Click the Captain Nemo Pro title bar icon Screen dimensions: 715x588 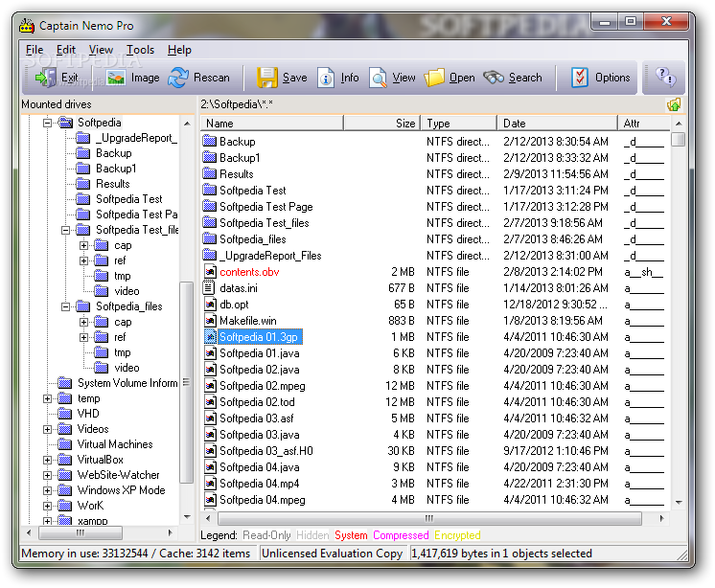click(x=27, y=26)
